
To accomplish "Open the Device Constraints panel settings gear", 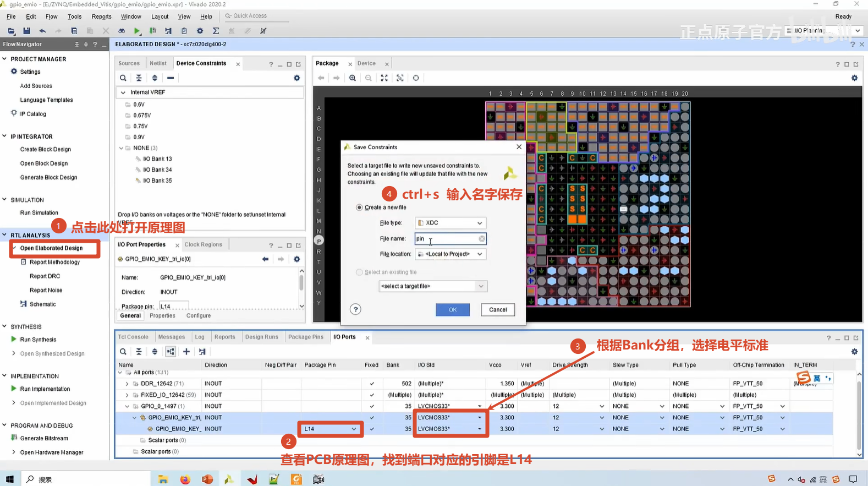I will [x=297, y=78].
